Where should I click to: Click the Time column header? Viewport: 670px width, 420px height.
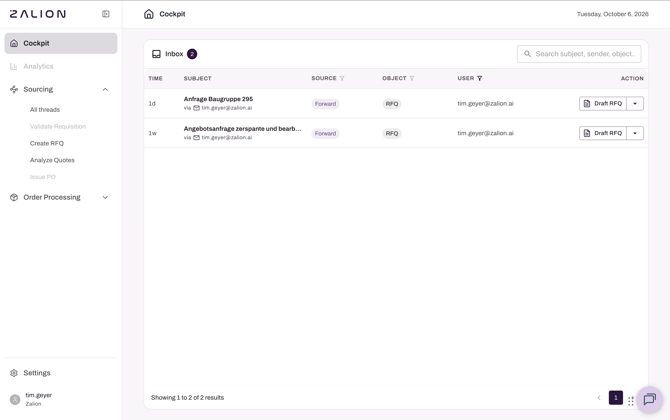coord(156,79)
